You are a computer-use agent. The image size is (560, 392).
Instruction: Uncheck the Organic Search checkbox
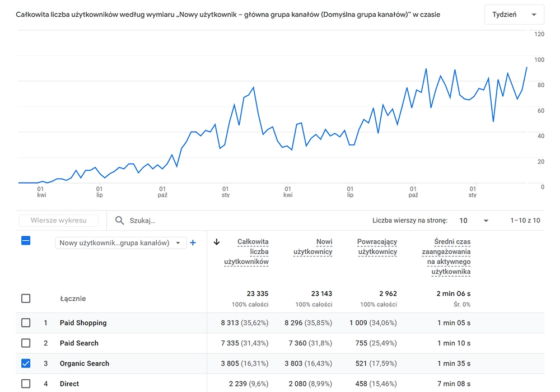[x=25, y=363]
